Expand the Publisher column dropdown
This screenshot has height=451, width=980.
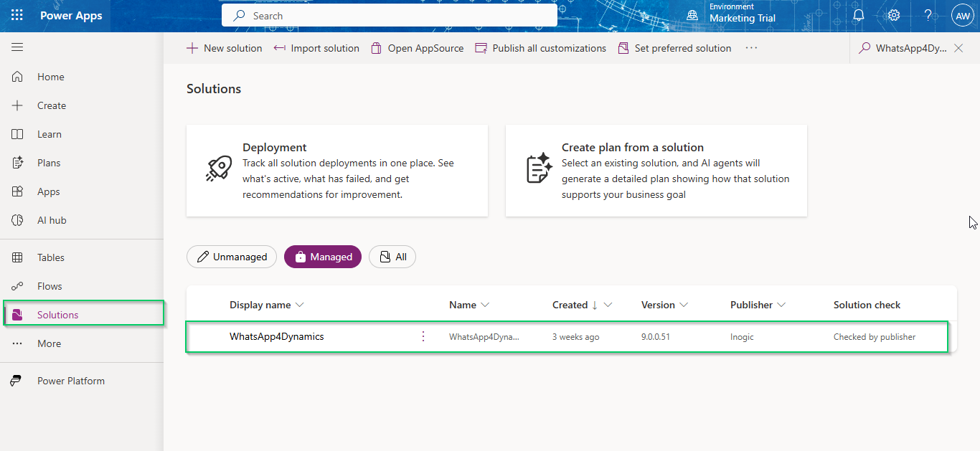(781, 305)
